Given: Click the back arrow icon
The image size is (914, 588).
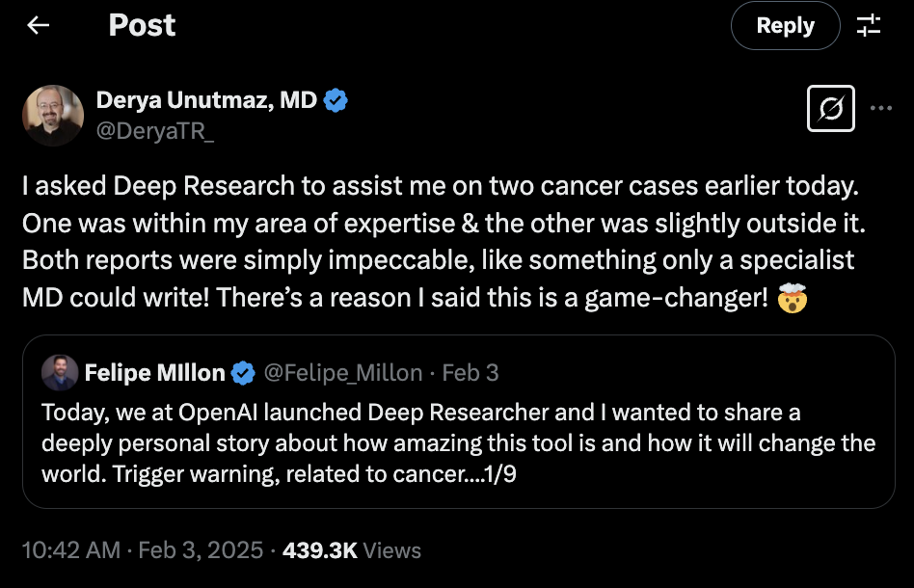Looking at the screenshot, I should pyautogui.click(x=39, y=26).
